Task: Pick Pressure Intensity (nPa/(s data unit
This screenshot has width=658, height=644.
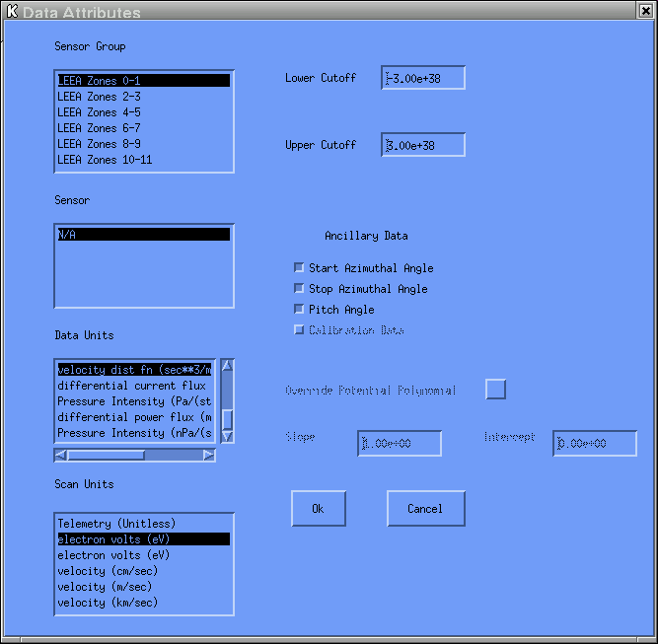Action: coord(135,433)
